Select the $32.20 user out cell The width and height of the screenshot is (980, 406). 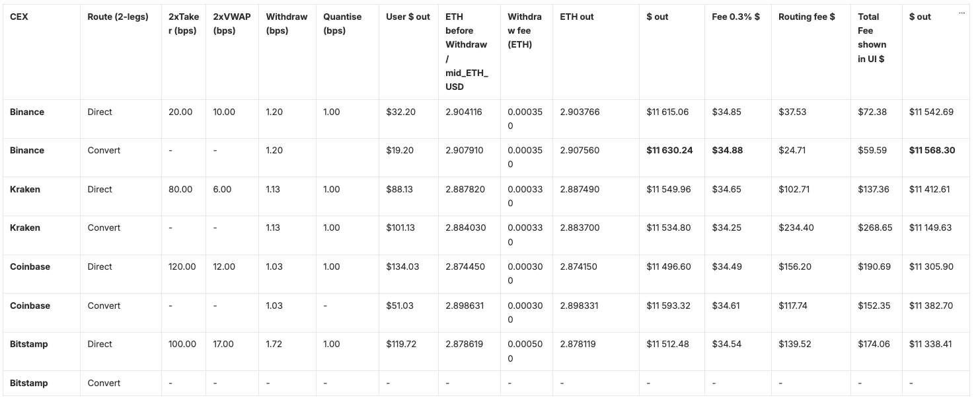[x=401, y=112]
